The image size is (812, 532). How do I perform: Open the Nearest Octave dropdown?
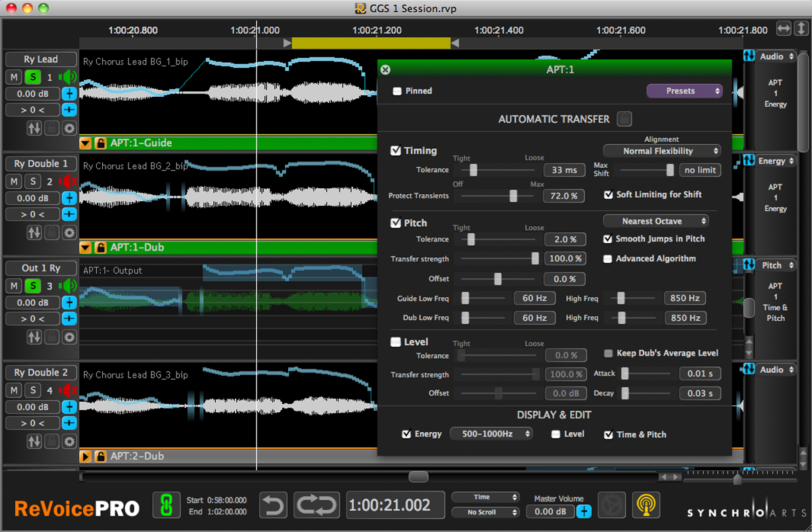click(656, 221)
